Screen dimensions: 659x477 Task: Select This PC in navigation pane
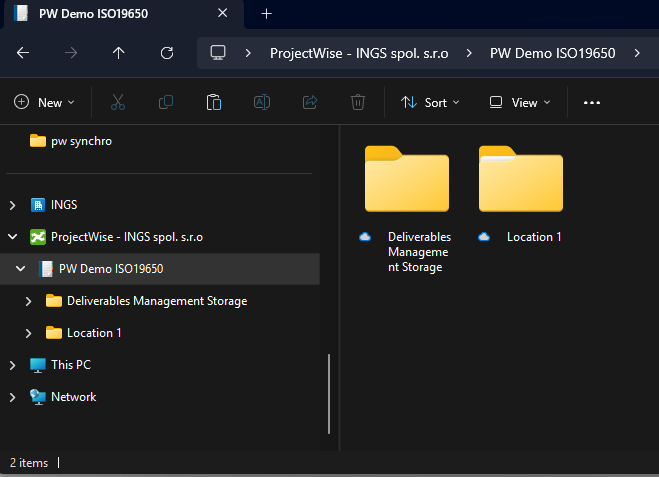71,365
